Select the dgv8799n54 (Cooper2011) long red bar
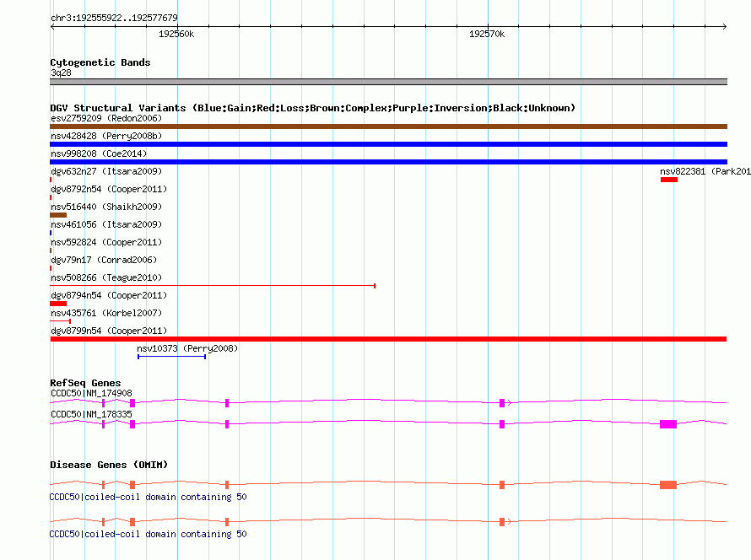This screenshot has height=560, width=751. click(388, 339)
